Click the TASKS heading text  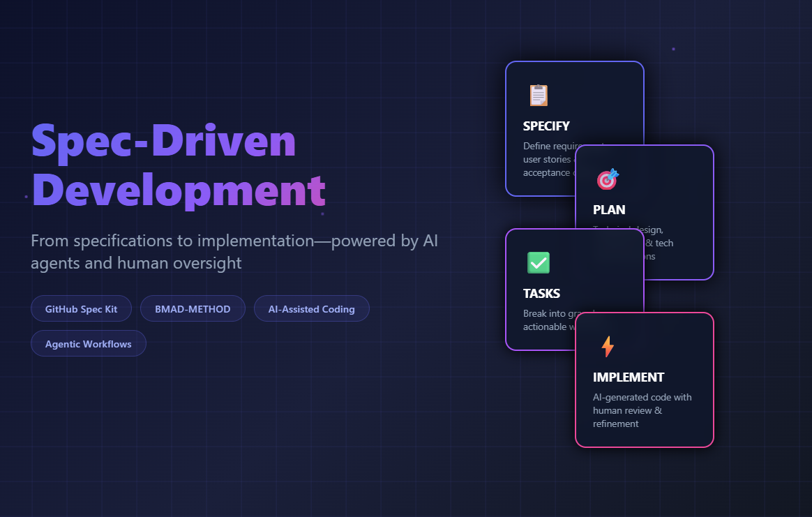(x=543, y=294)
